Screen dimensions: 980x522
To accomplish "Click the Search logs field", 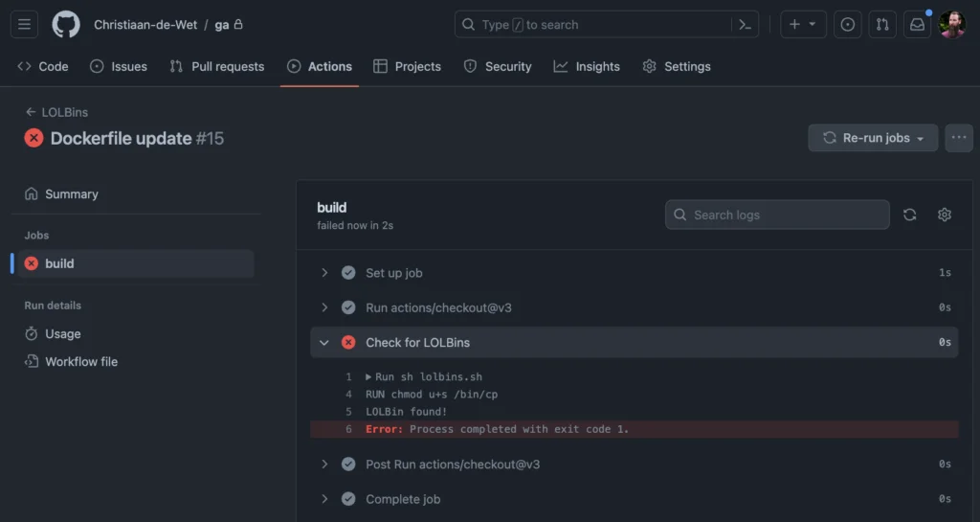I will coord(777,215).
